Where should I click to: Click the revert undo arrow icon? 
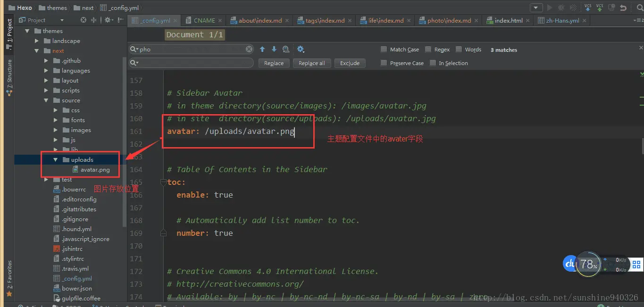pyautogui.click(x=623, y=8)
